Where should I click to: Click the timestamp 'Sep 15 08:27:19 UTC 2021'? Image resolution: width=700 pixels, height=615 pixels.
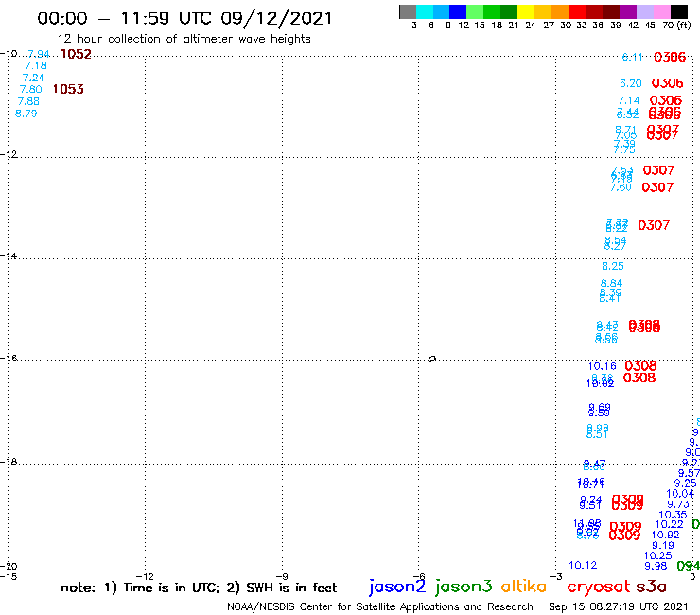(619, 606)
